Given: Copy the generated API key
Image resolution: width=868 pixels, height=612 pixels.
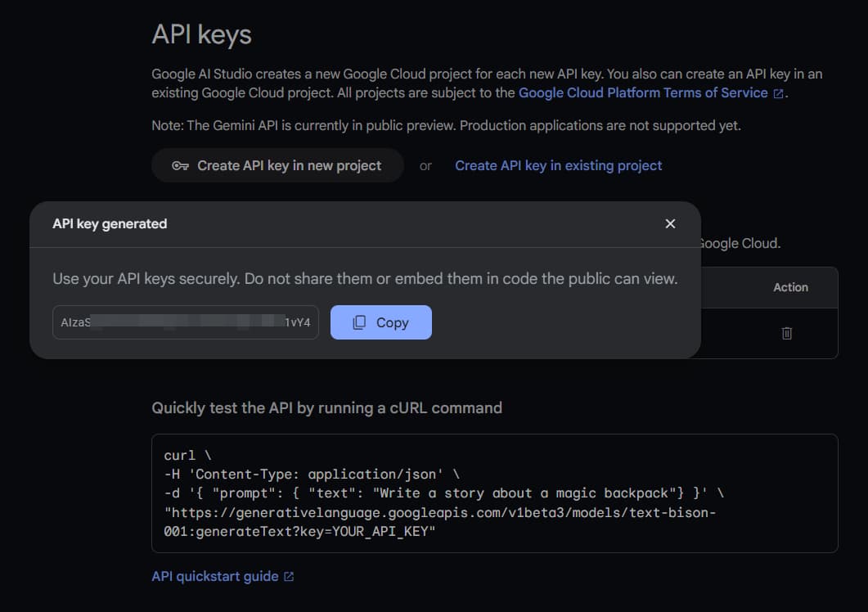Looking at the screenshot, I should 380,322.
